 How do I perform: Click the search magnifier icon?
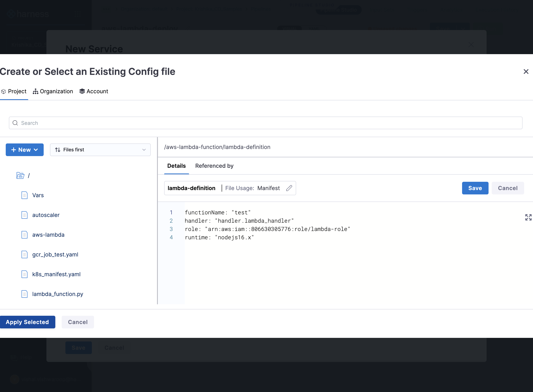pos(15,123)
